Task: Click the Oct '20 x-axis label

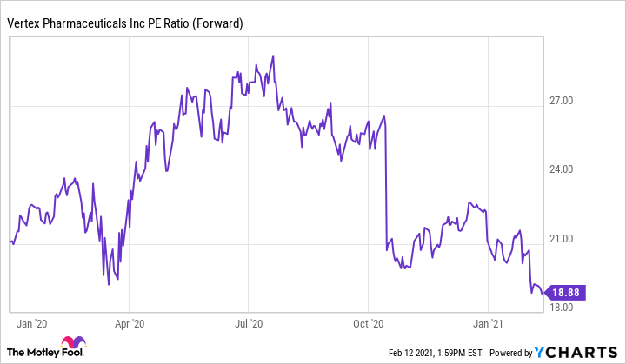Action: 369,325
